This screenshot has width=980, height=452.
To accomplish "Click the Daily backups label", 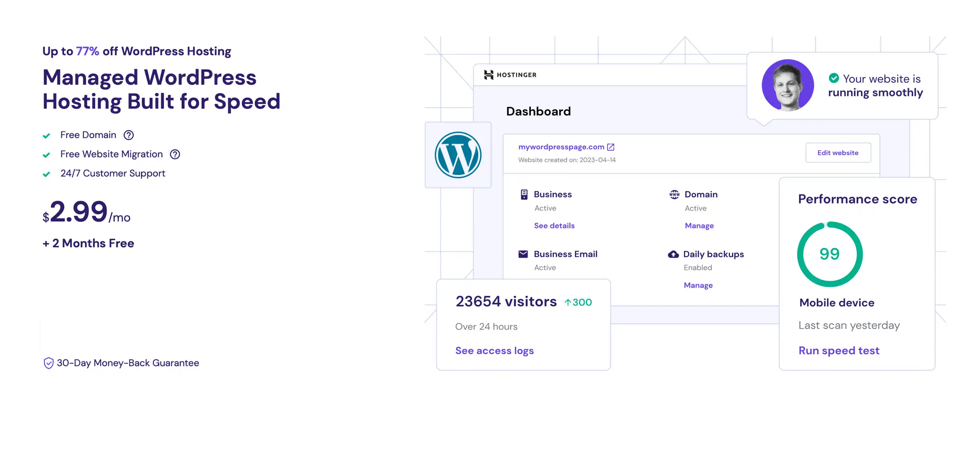I will 713,255.
